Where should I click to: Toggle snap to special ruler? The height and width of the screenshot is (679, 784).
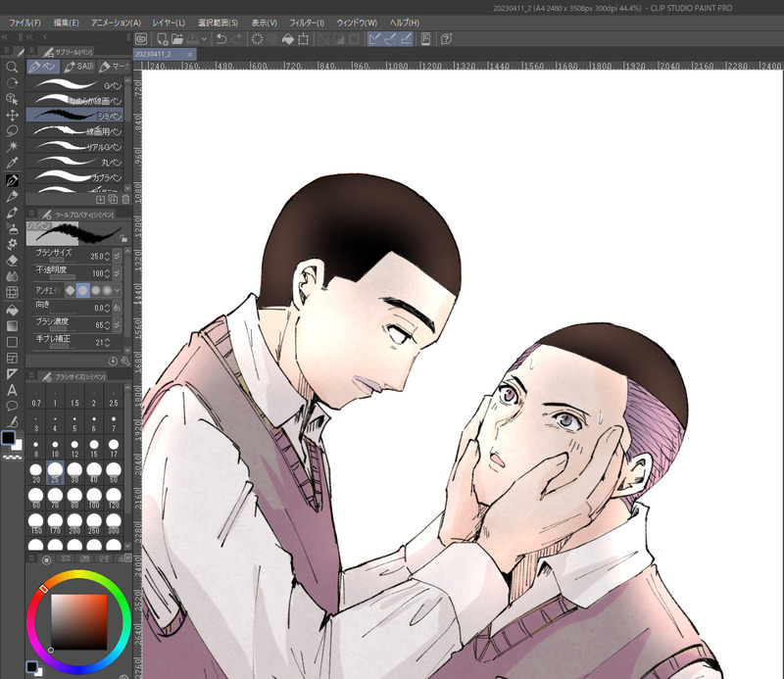point(390,39)
